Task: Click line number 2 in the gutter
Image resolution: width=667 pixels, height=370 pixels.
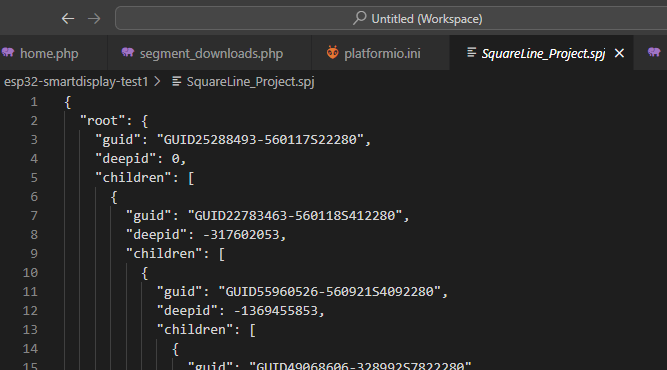Action: [x=34, y=121]
